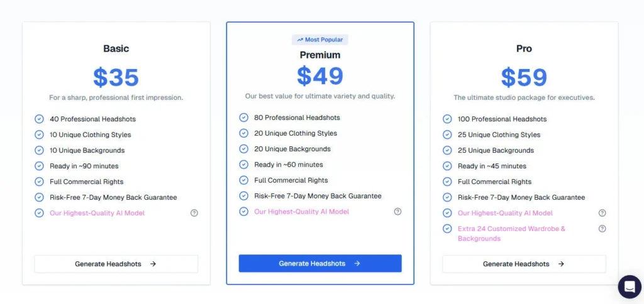
Task: Click help icon beside Premium Highest-Quality AI Model
Action: [x=397, y=212]
